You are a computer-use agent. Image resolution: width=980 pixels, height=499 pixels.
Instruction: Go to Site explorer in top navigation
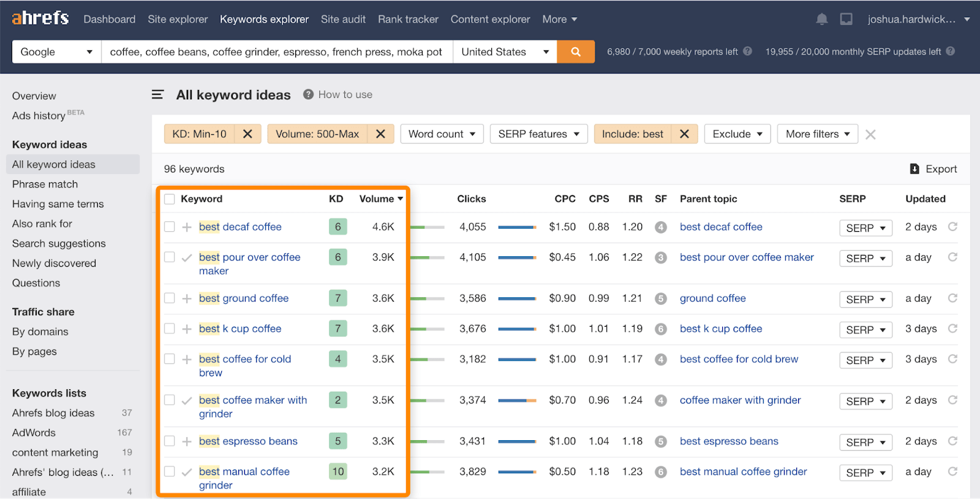[x=178, y=20]
